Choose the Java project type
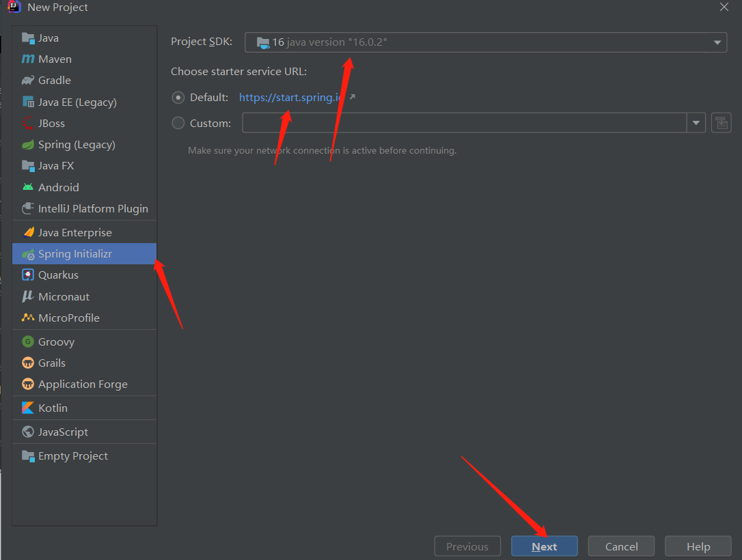The width and height of the screenshot is (742, 560). (84, 38)
